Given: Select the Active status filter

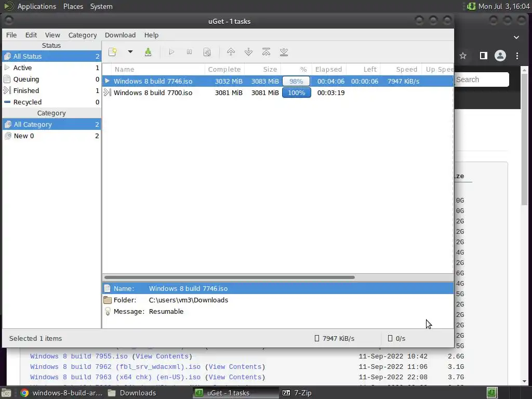Looking at the screenshot, I should click(51, 68).
